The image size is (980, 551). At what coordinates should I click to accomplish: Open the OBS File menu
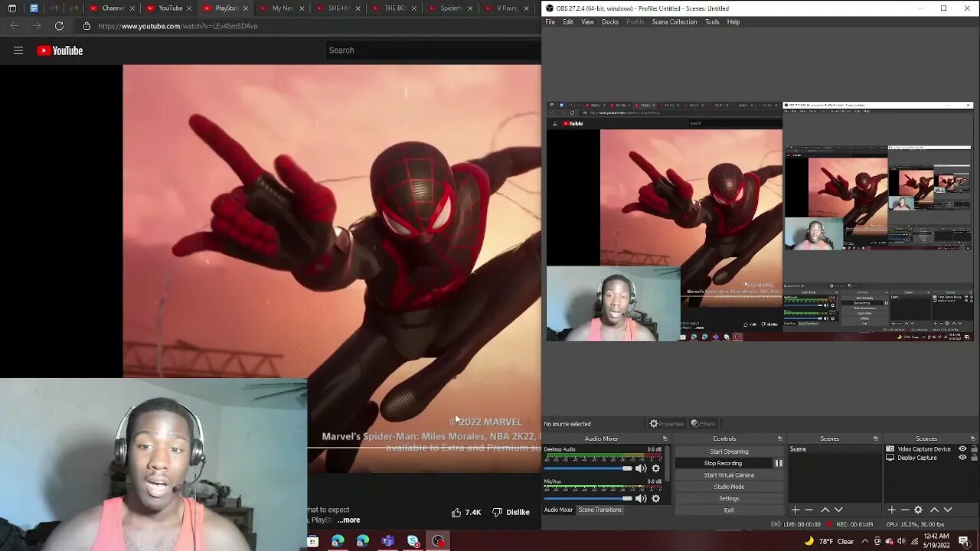550,22
